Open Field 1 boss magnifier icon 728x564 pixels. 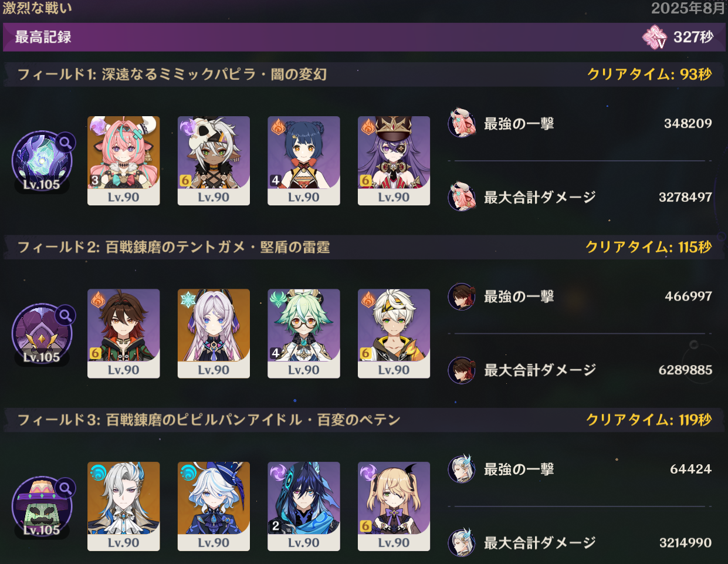(x=66, y=143)
